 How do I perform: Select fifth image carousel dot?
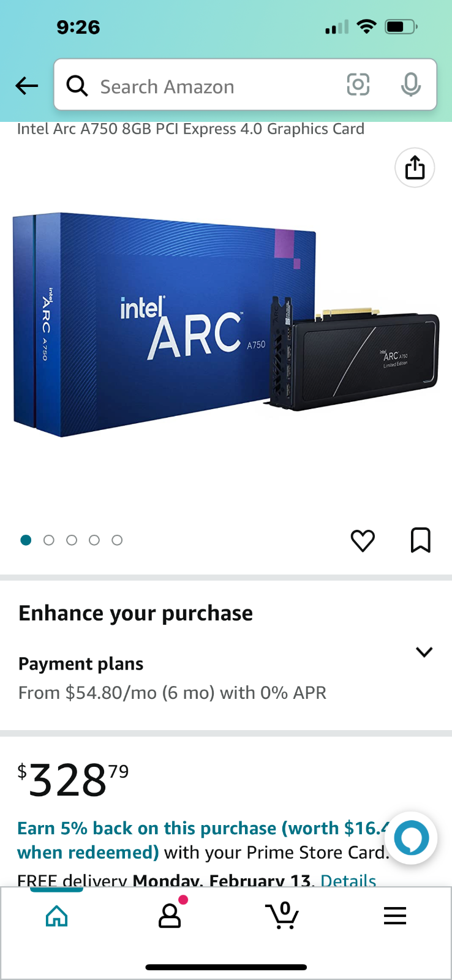pos(117,540)
